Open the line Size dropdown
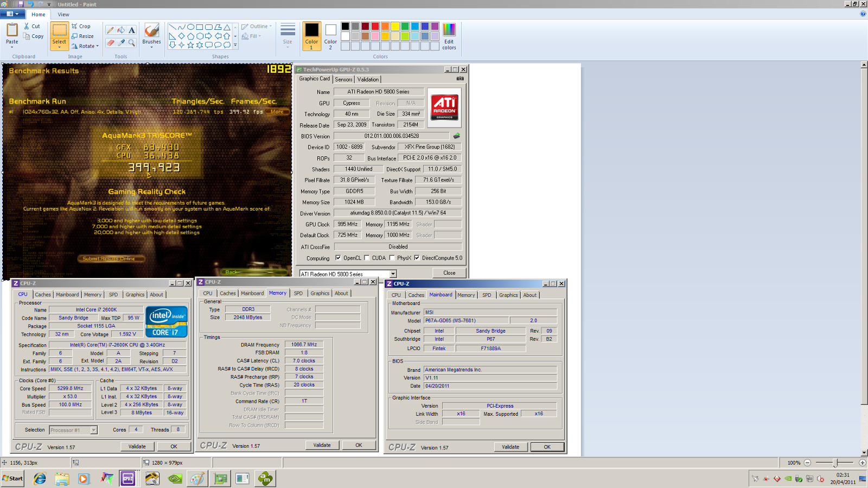Image resolution: width=868 pixels, height=488 pixels. (x=288, y=36)
